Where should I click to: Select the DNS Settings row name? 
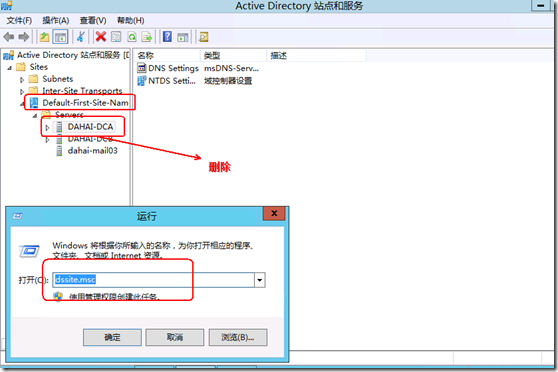coord(173,68)
